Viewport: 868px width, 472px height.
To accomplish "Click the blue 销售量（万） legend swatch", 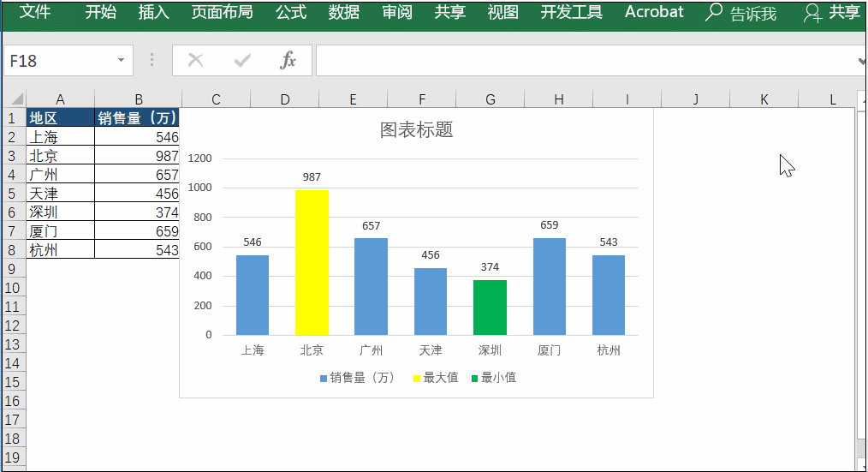I will point(324,379).
